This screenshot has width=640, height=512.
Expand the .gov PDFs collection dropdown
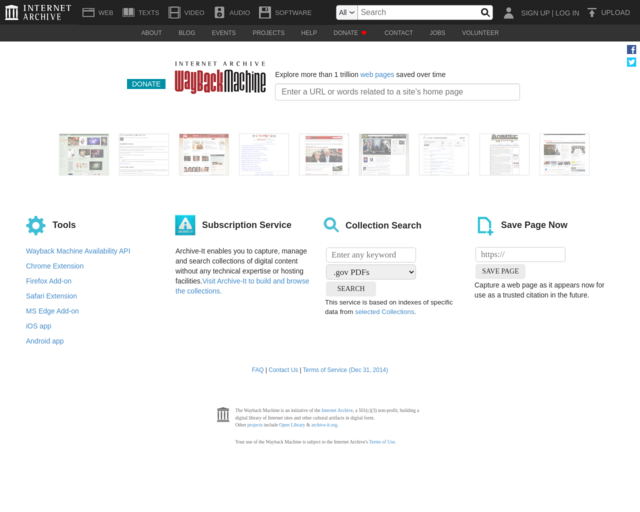371,272
